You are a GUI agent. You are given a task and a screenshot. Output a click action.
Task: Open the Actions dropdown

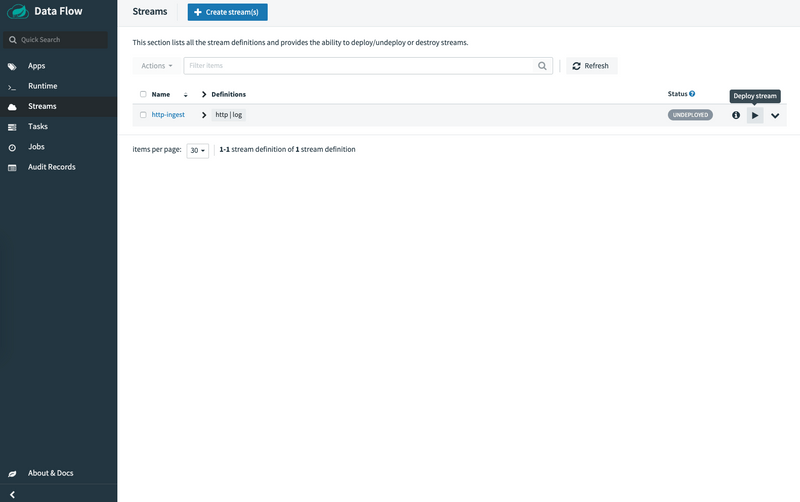(x=157, y=66)
